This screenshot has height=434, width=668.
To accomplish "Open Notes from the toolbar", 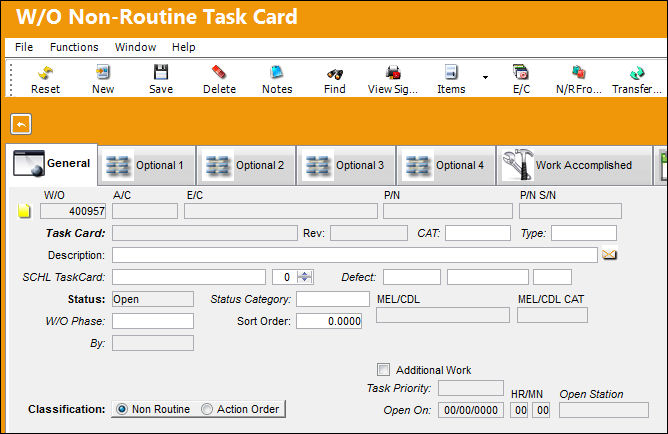I will point(277,79).
